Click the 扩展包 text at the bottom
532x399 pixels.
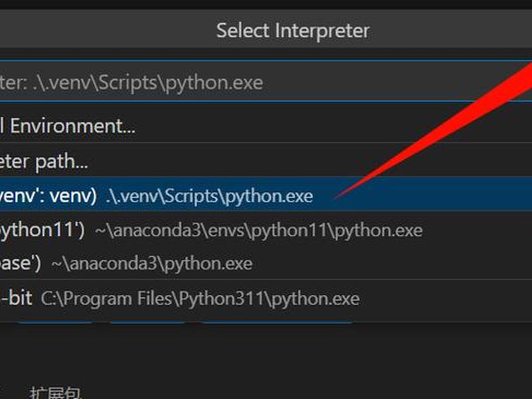tap(55, 393)
